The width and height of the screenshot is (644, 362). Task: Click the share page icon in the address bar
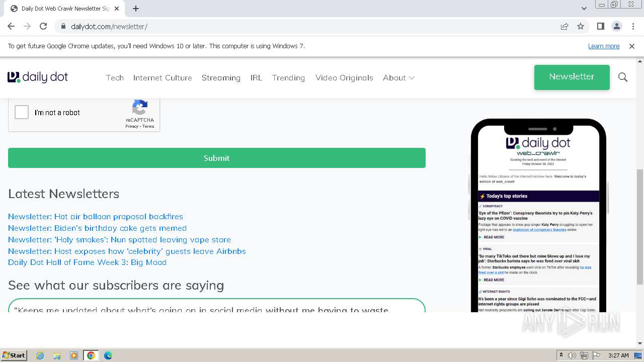(x=565, y=26)
